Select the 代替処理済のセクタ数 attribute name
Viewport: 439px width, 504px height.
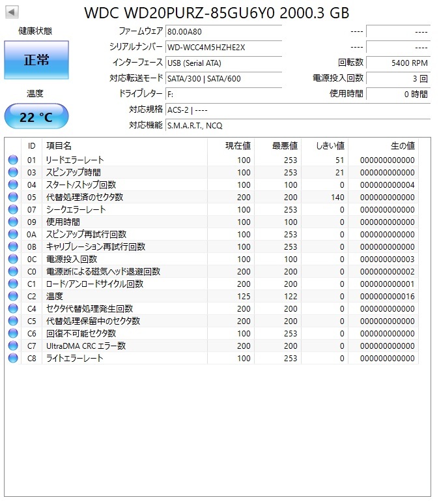pyautogui.click(x=85, y=197)
